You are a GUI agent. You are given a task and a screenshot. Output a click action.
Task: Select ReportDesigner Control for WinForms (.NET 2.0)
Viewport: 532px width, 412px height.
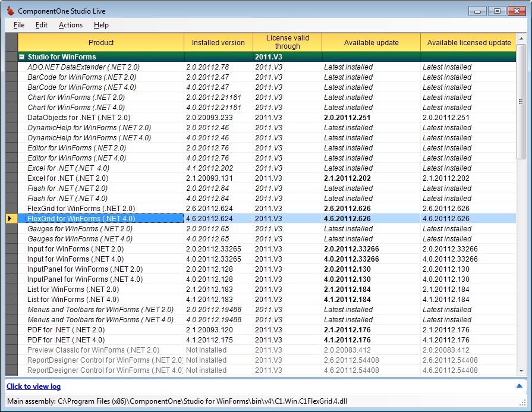105,360
